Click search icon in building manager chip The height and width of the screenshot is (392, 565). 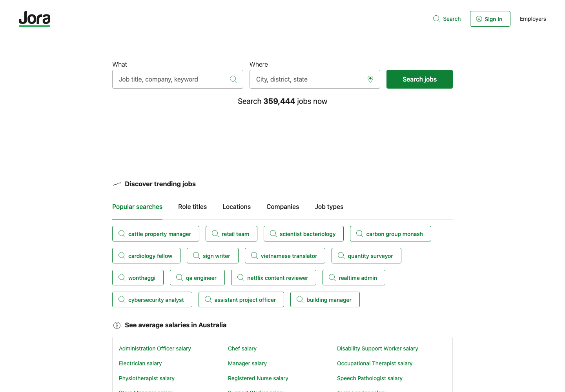coord(300,299)
